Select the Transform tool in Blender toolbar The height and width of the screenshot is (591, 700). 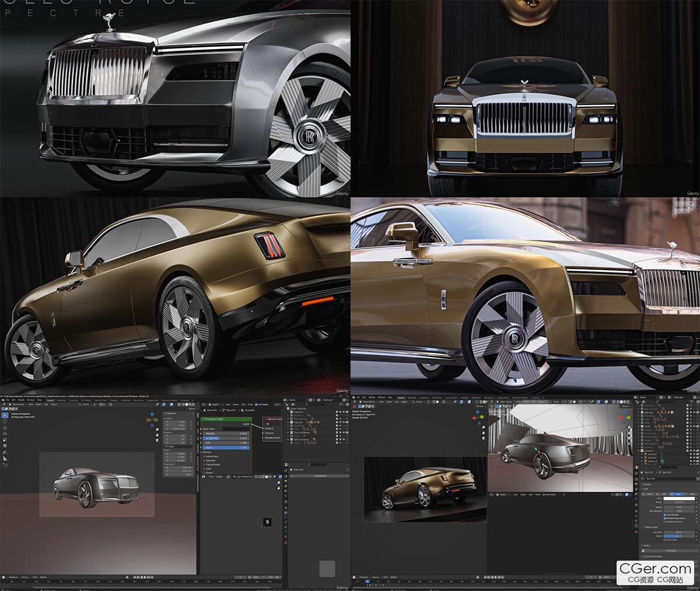(5, 446)
